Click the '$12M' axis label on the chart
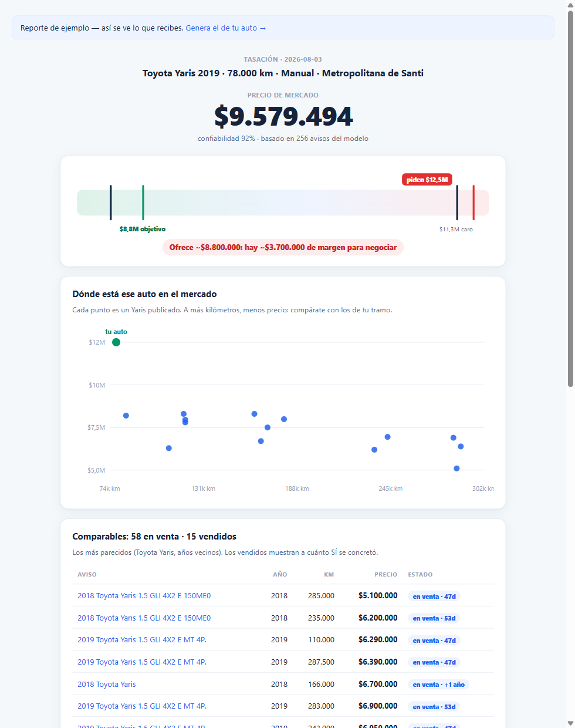The image size is (575, 728). 97,342
